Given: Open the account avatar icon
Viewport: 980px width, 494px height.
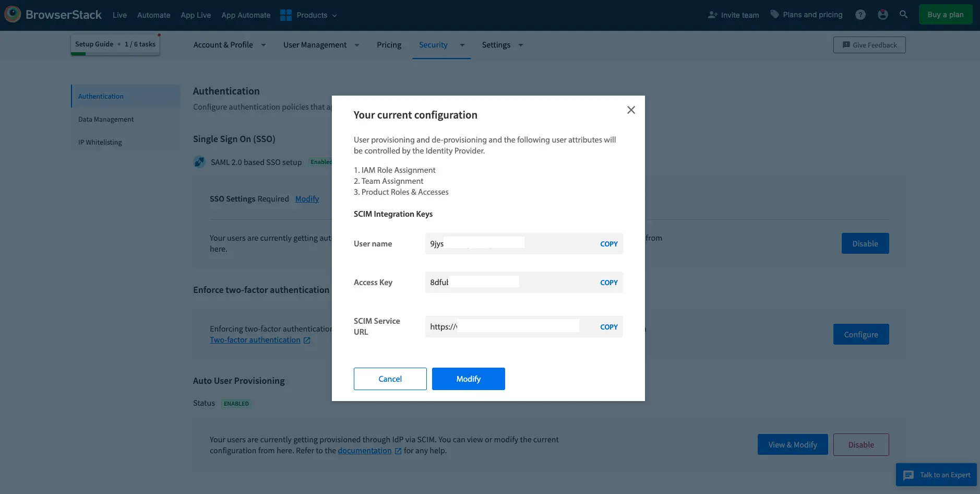Looking at the screenshot, I should (x=883, y=15).
